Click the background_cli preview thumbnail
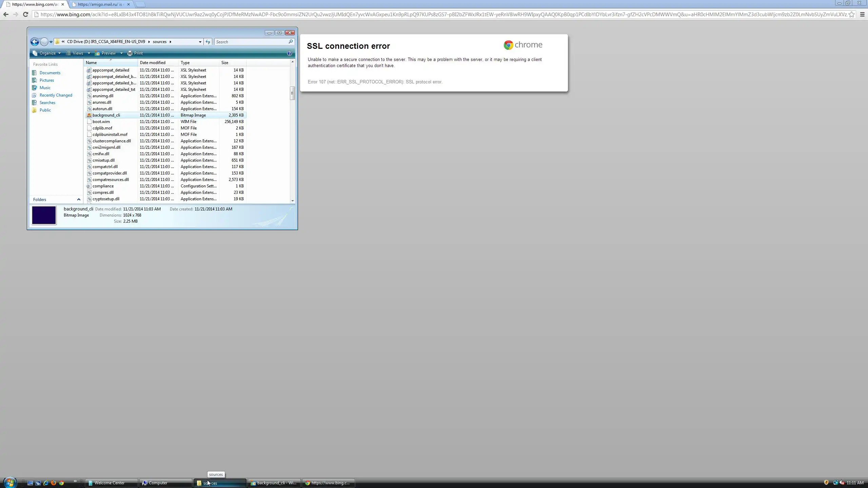The height and width of the screenshot is (488, 868). point(44,215)
